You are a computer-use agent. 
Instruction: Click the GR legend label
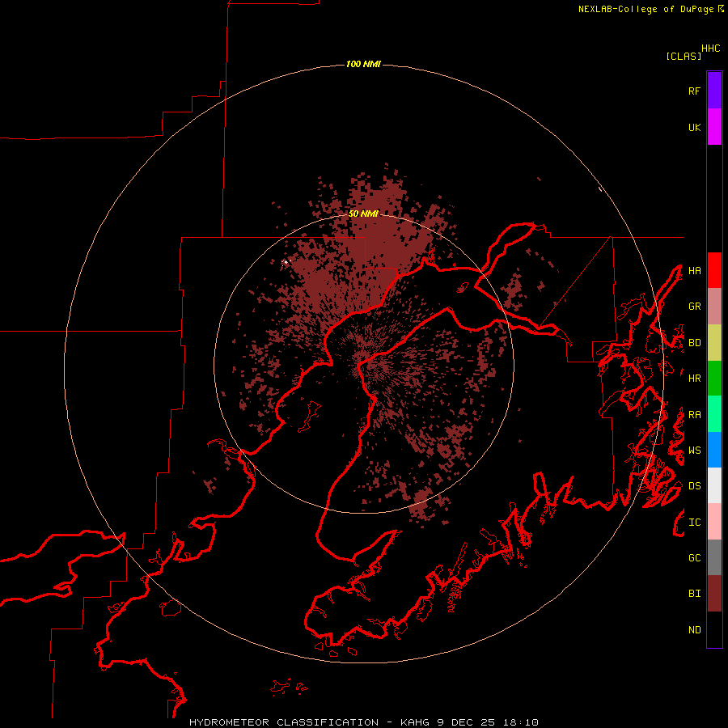(x=694, y=307)
